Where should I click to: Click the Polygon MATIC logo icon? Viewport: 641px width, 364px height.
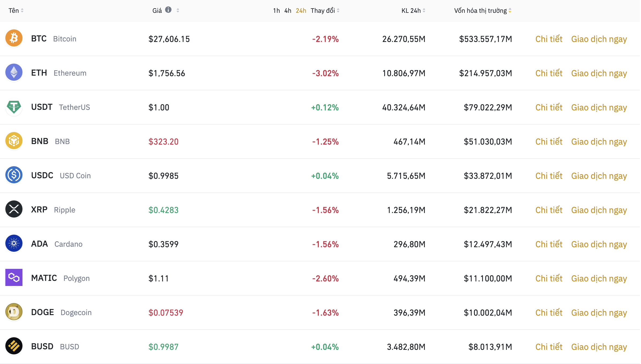point(14,277)
